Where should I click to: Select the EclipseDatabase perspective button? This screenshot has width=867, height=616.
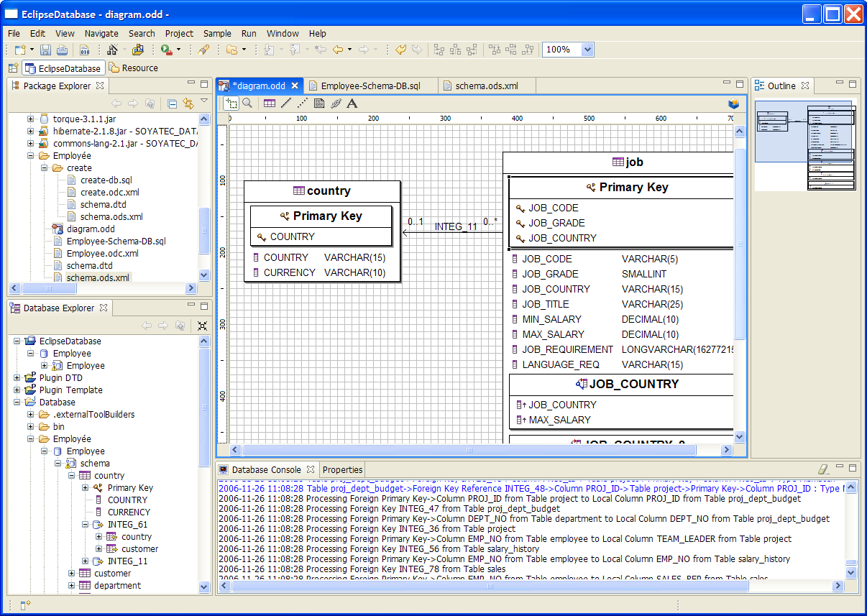pos(63,68)
